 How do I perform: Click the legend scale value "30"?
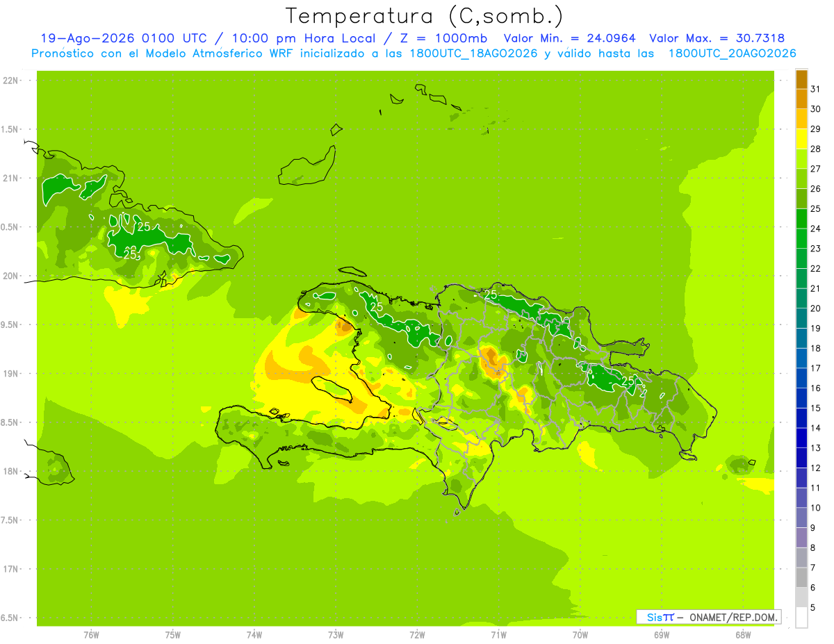[816, 109]
